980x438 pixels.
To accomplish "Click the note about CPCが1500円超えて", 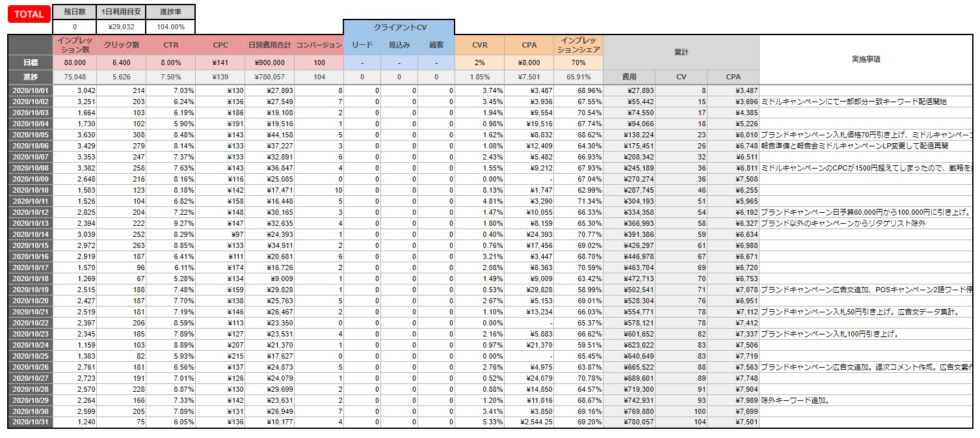I will pyautogui.click(x=866, y=168).
